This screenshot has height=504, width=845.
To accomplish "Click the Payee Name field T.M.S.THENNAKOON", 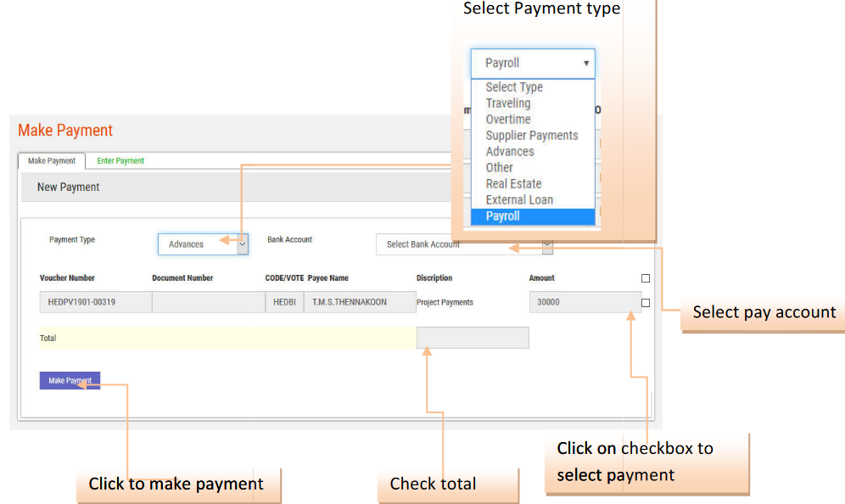I will click(360, 302).
